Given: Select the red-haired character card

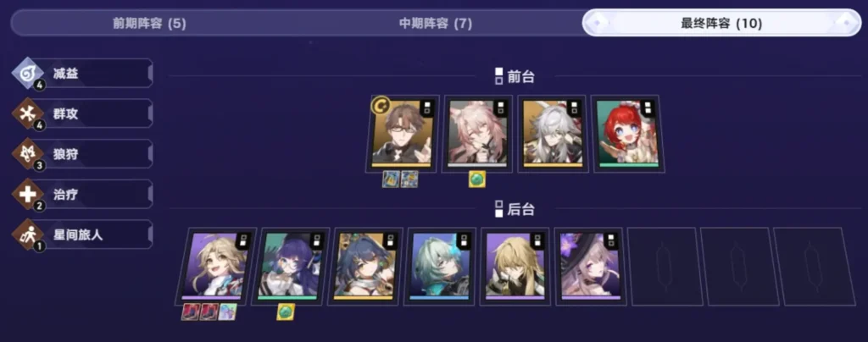Looking at the screenshot, I should pyautogui.click(x=627, y=134).
